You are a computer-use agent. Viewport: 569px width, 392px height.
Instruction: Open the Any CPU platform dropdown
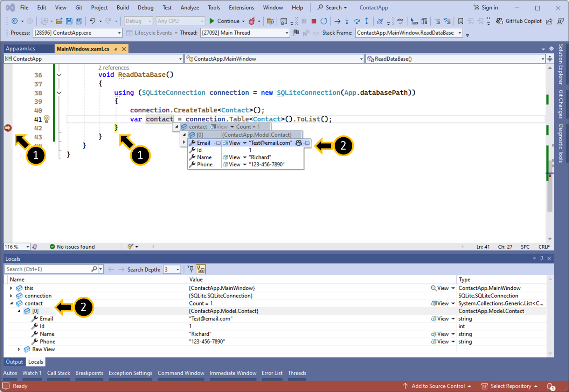[180, 21]
